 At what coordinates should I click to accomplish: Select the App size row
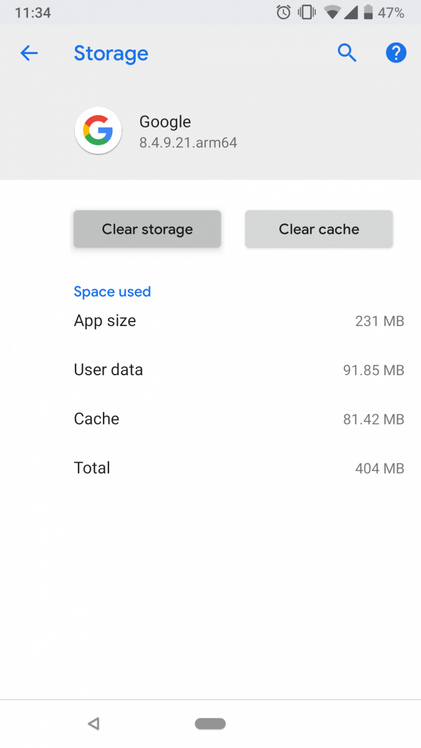[x=239, y=321]
